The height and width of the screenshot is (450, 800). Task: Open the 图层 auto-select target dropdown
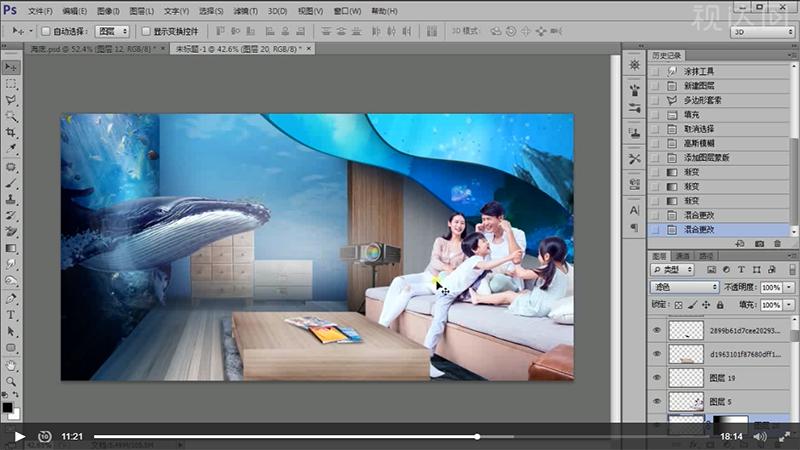pyautogui.click(x=112, y=32)
